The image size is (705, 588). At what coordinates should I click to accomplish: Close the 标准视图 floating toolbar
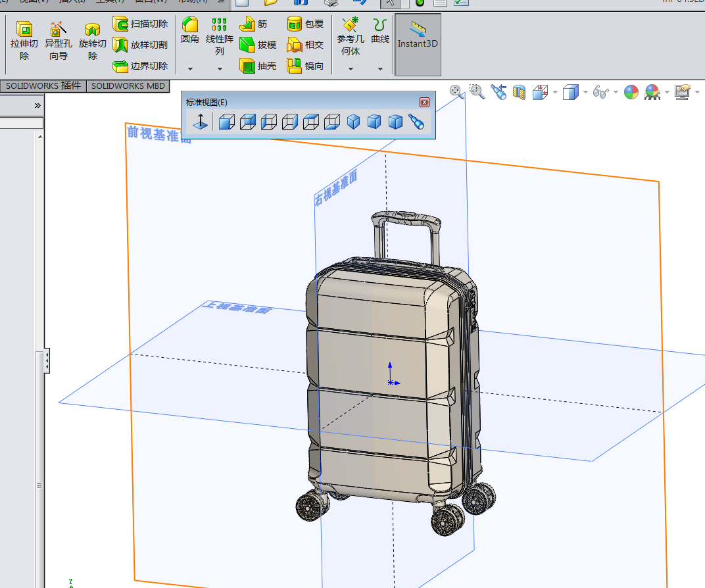coord(424,103)
